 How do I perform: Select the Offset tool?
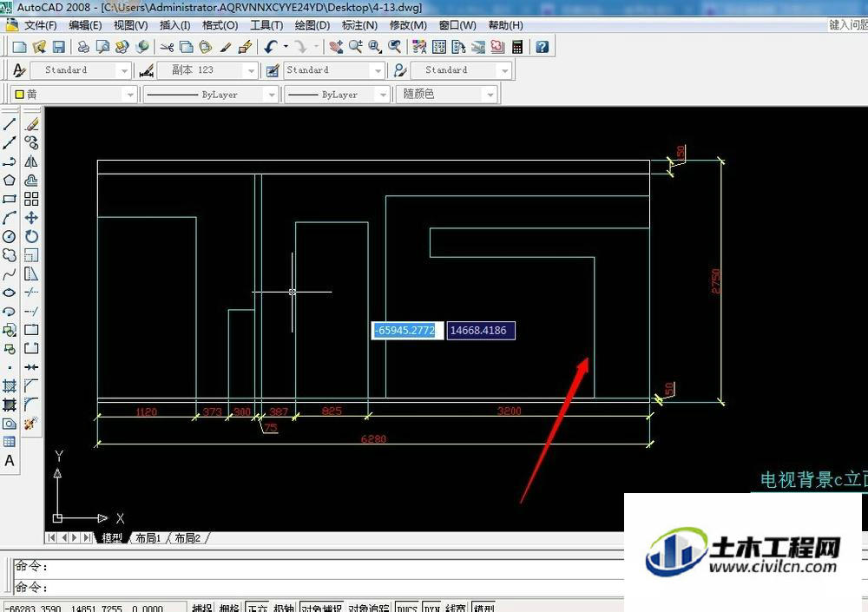tap(31, 181)
